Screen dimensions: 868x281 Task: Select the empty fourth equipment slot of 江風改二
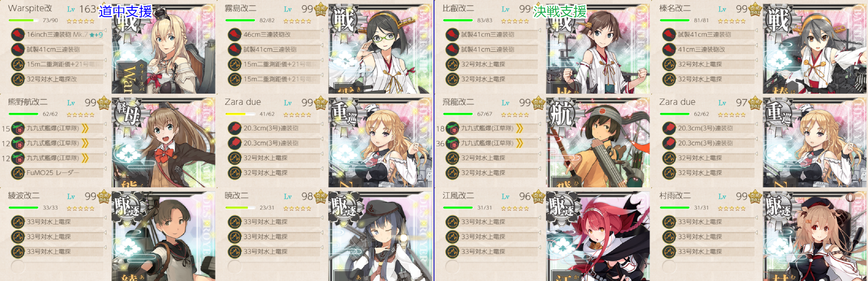click(x=492, y=266)
